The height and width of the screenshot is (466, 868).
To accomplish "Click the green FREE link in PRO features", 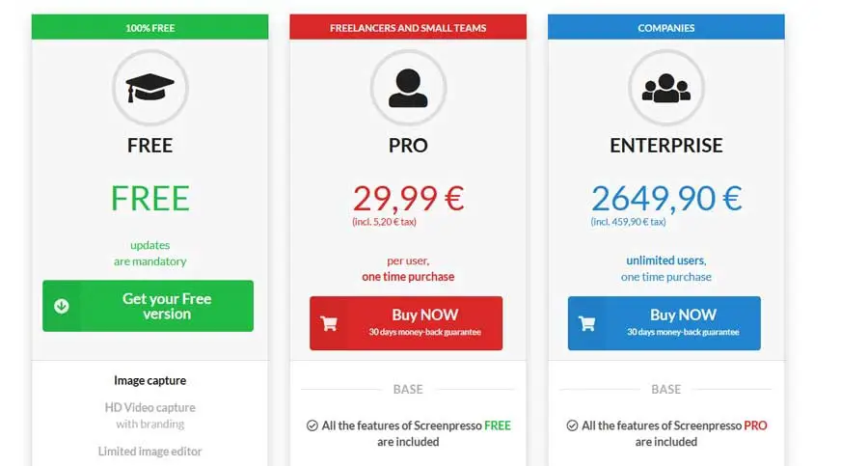I will pos(498,425).
